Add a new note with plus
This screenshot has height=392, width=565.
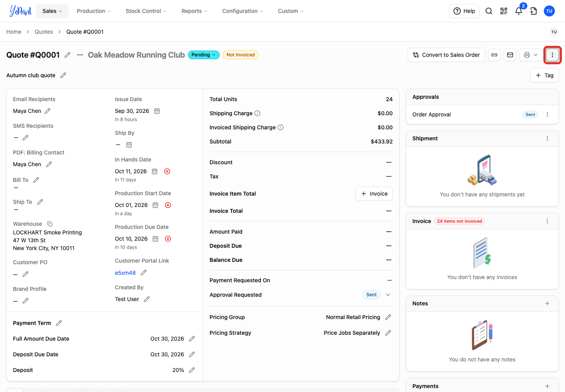tap(547, 303)
